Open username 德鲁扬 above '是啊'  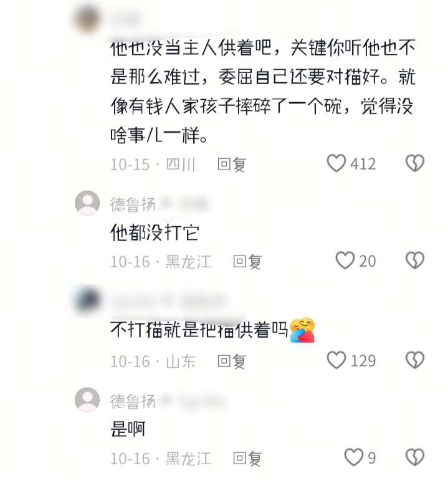pyautogui.click(x=133, y=401)
